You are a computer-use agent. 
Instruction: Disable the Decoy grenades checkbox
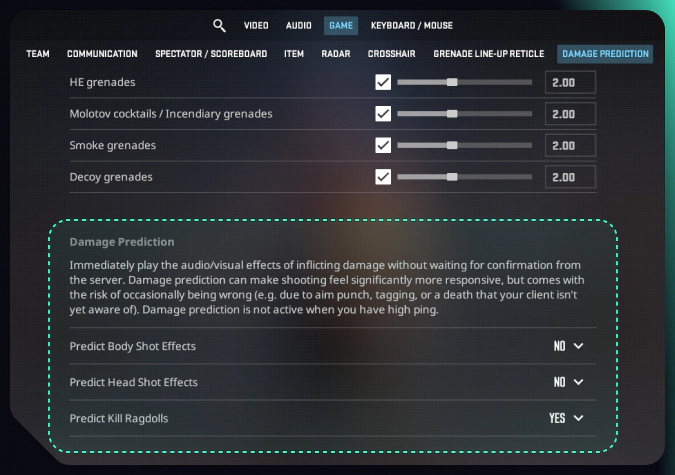[x=383, y=178]
